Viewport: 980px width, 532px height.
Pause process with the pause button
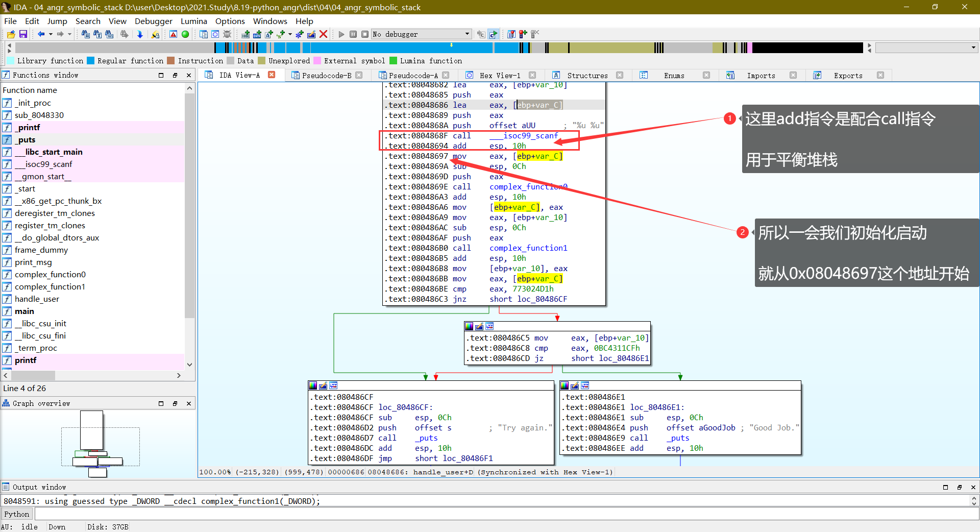[353, 34]
